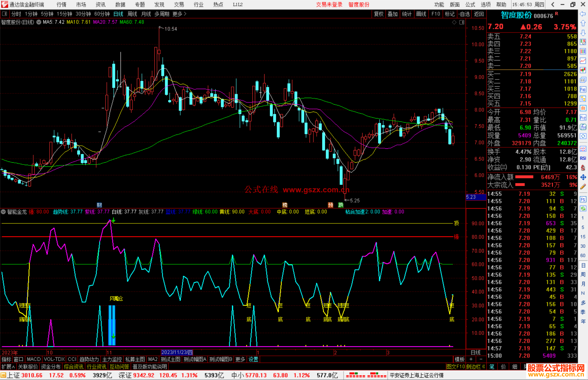The image size is (588, 380).
Task: Toggle the round marker beside MA5 label
Action: point(39,22)
